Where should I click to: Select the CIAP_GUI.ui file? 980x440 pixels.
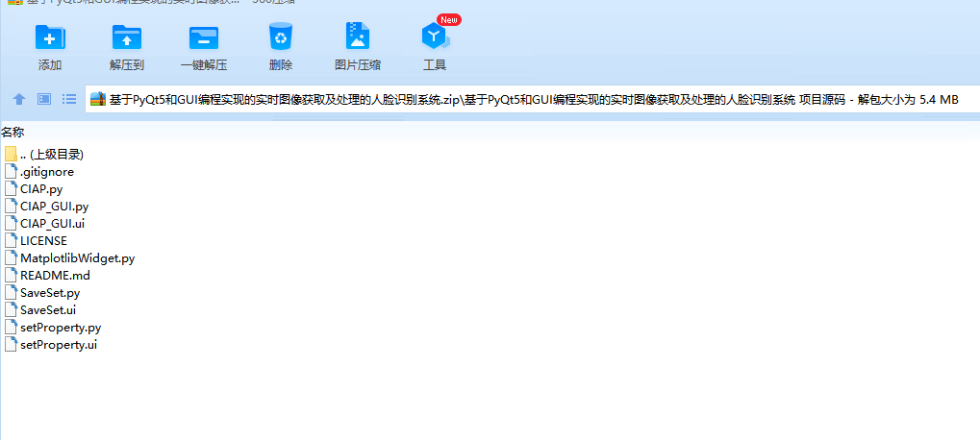coord(52,224)
